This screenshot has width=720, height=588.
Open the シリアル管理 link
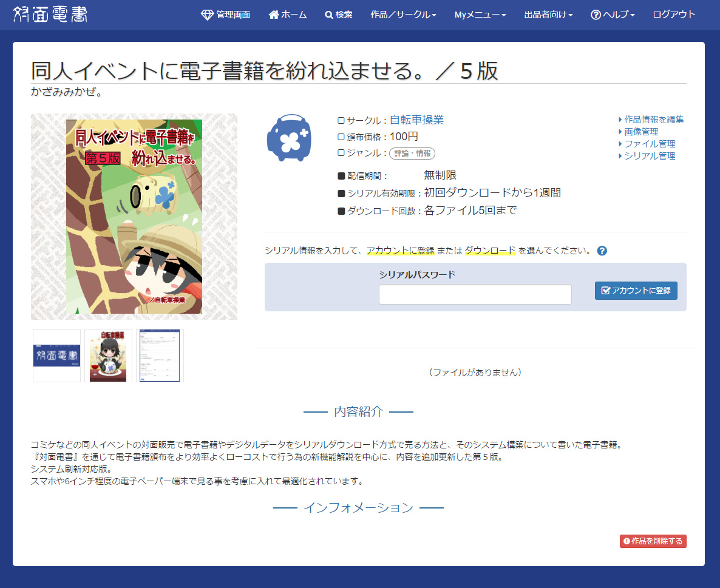[x=650, y=156]
